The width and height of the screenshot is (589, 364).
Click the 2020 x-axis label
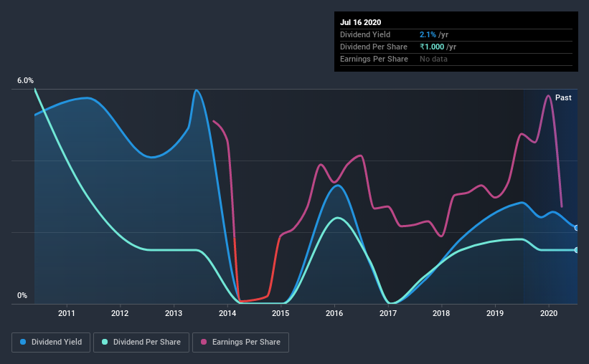click(x=549, y=313)
